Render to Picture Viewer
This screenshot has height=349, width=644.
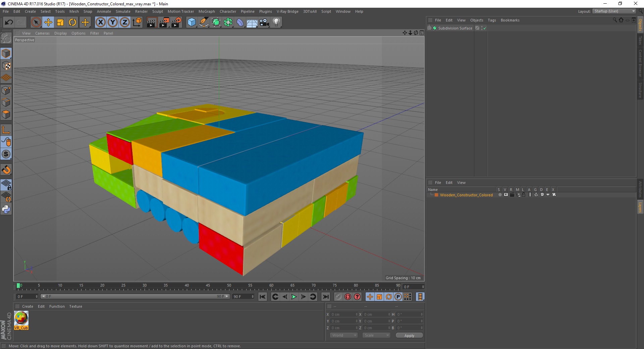(x=164, y=22)
